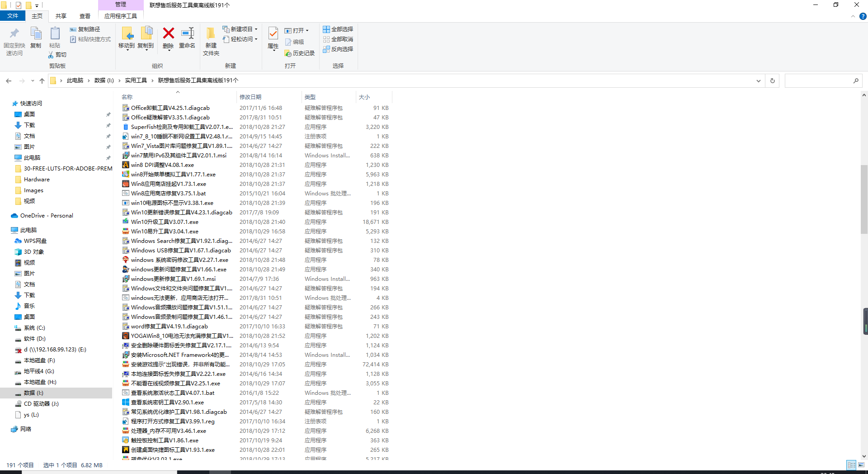The width and height of the screenshot is (868, 474).
Task: Click the Rename icon in ribbon
Action: [187, 34]
